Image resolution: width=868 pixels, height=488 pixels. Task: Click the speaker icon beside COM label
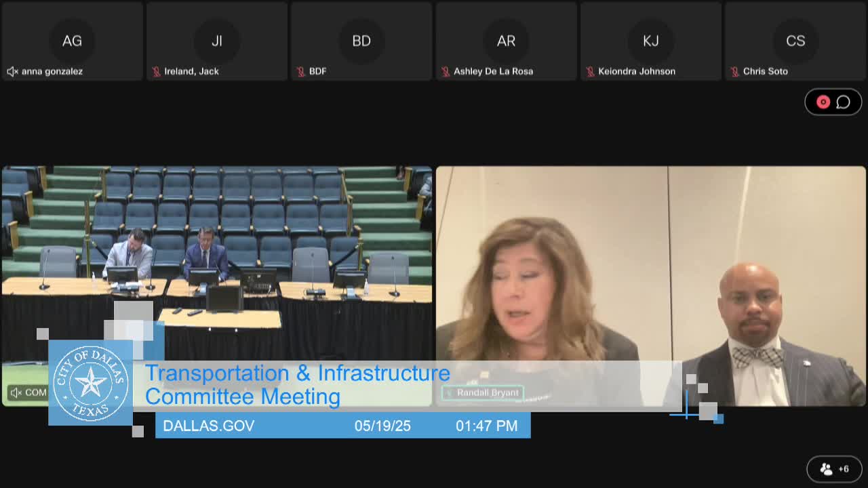(x=15, y=392)
